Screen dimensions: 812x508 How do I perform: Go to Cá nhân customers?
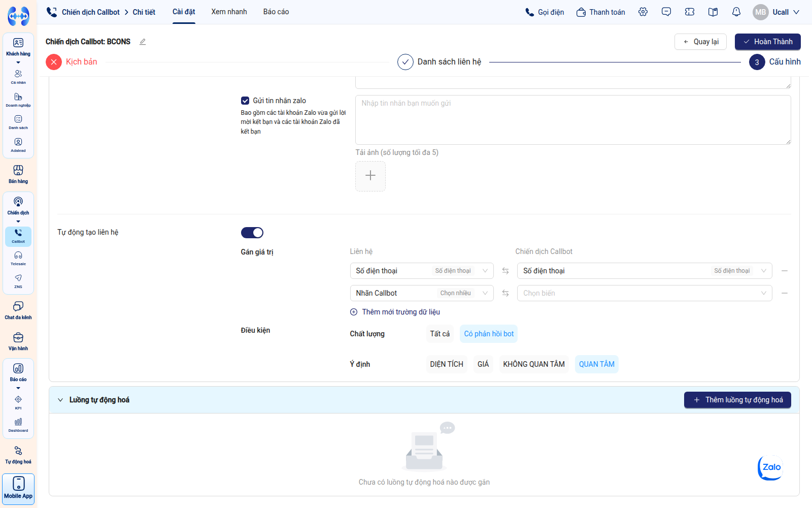tap(18, 77)
